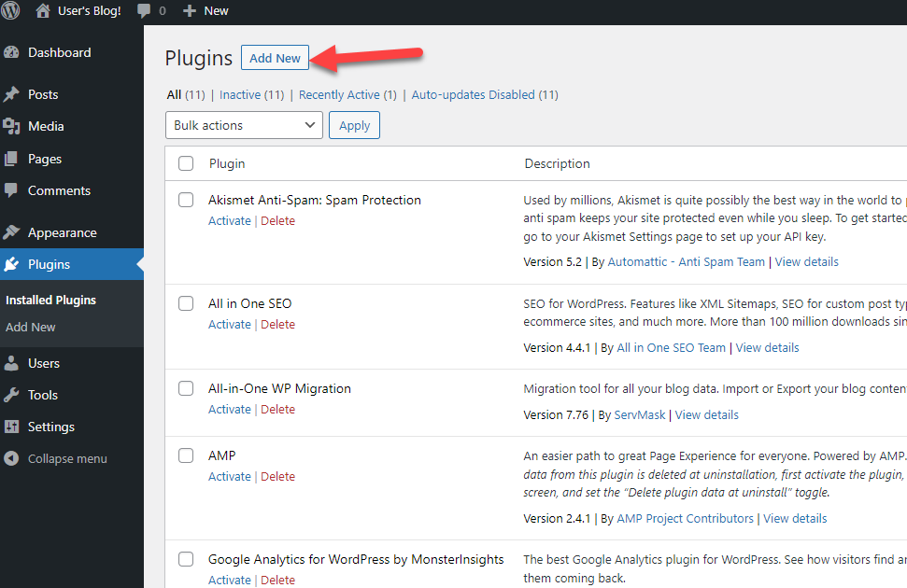Select the All in One SEO checkbox
This screenshot has height=588, width=907.
pyautogui.click(x=186, y=303)
